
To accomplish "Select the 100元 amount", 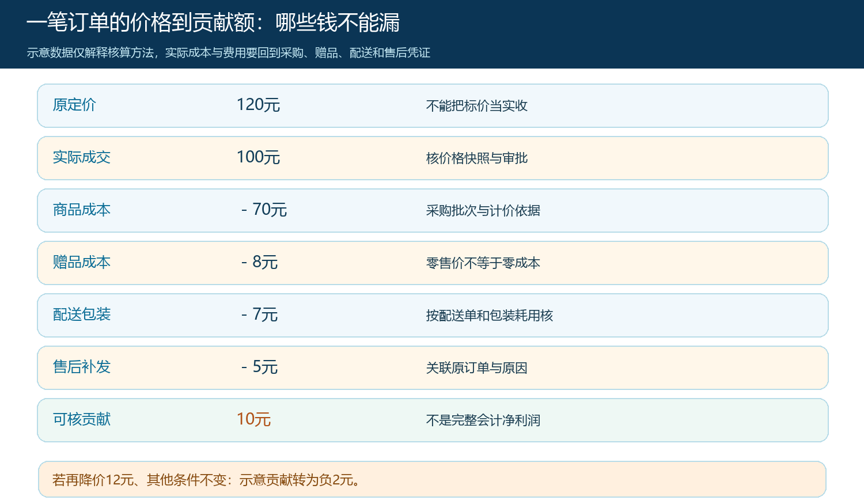I will coord(258,157).
